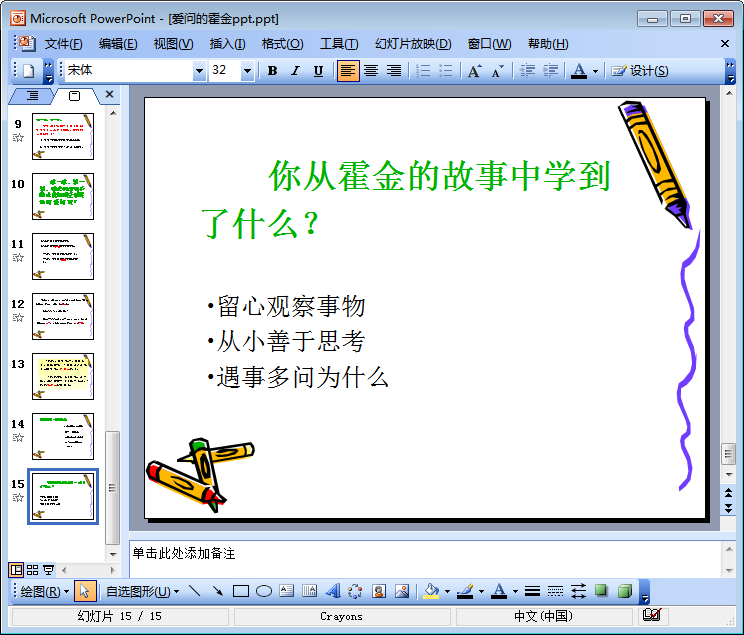Viewport: 744px width, 635px height.
Task: Open font color dropdown arrow in formatting toolbar
Action: coord(595,72)
